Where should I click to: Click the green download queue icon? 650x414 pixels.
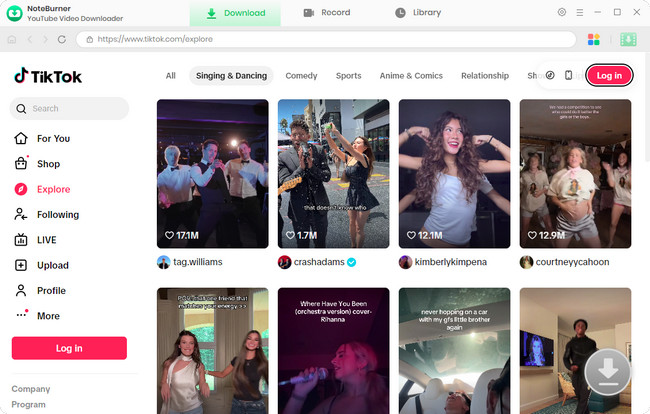click(x=628, y=39)
